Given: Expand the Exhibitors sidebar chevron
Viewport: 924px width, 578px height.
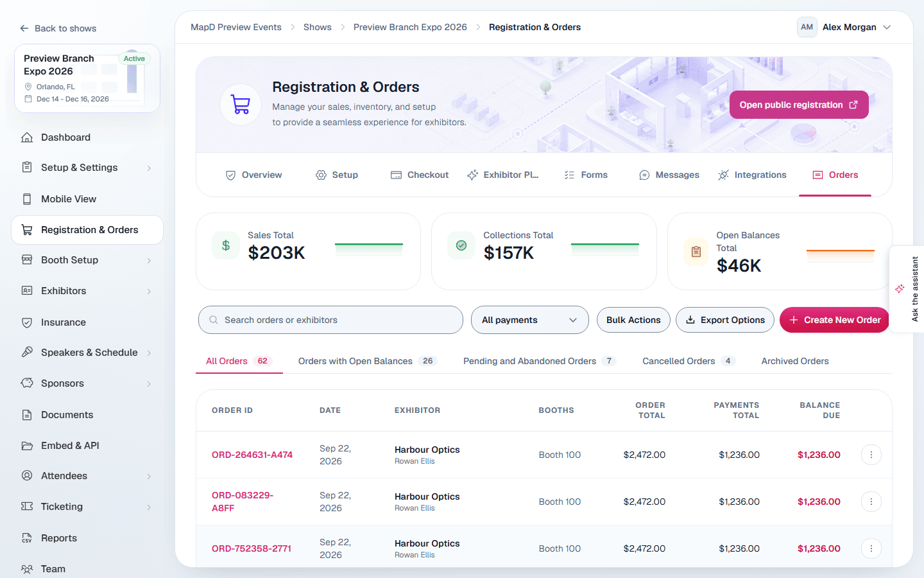Looking at the screenshot, I should [149, 292].
